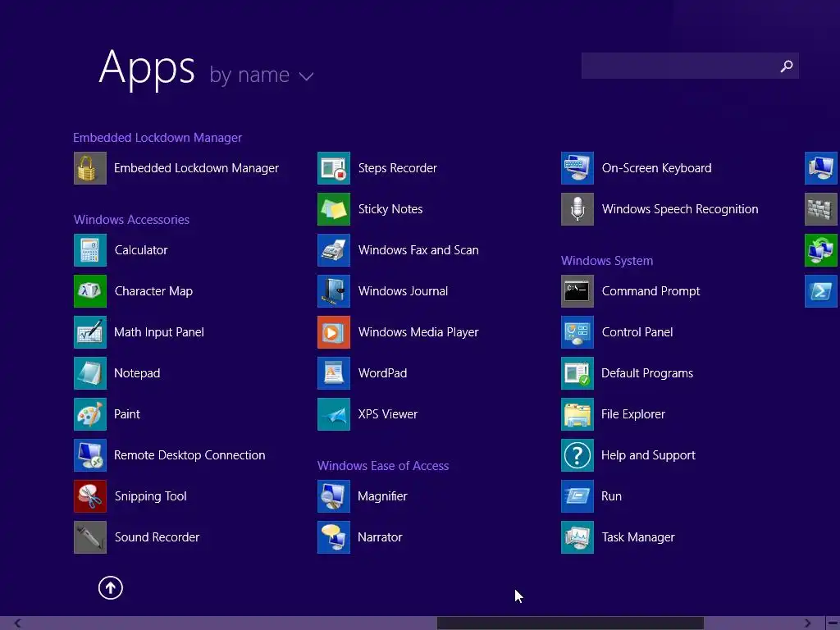Click the horizontal scrollbar thumb
Screen dimensions: 840x630
[x=571, y=623]
